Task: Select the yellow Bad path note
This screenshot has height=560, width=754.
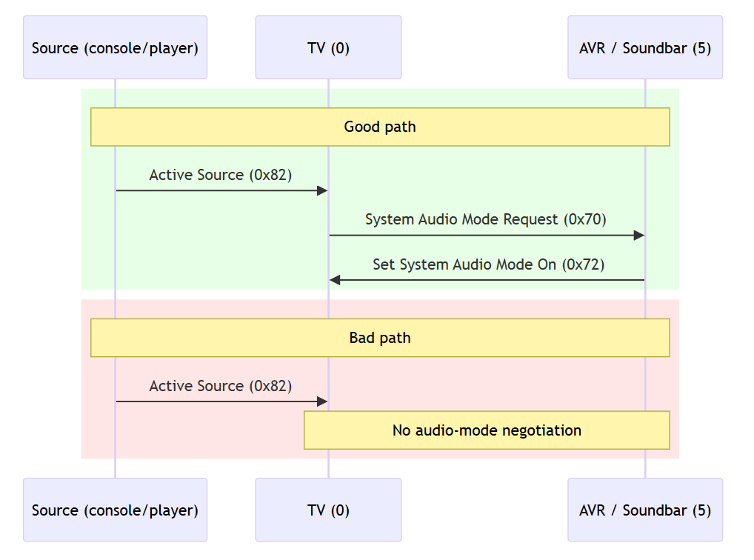Action: [380, 338]
